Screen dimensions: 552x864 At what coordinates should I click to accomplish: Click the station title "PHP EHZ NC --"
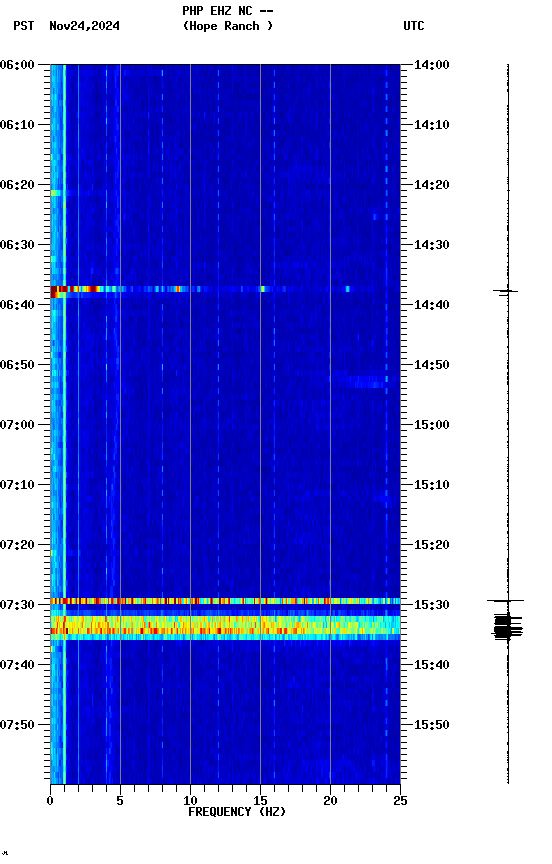tap(228, 11)
